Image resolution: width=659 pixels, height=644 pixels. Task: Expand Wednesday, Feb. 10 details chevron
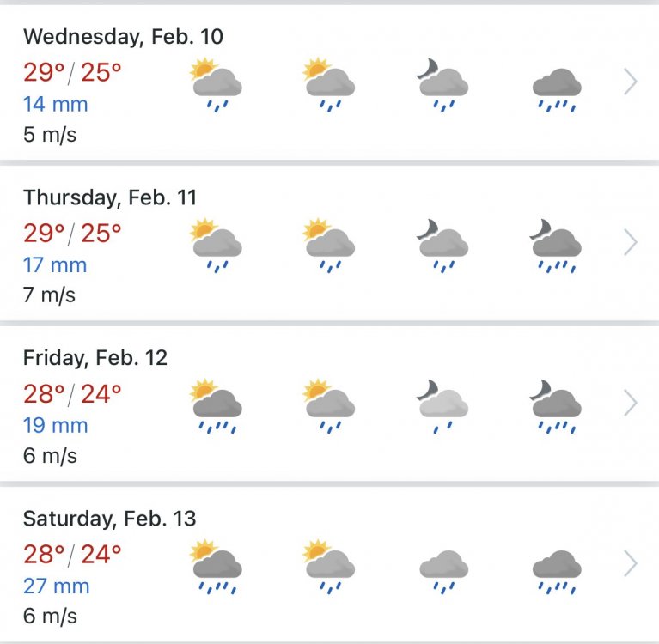tap(630, 82)
